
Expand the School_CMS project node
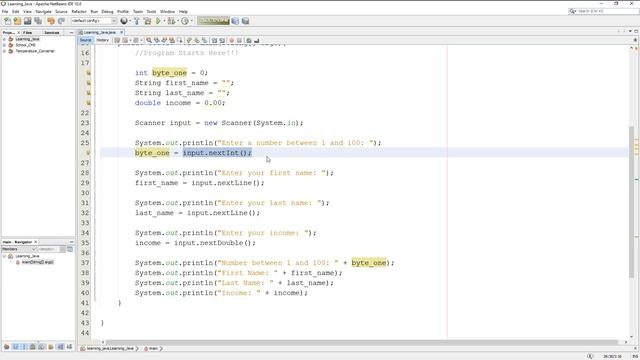[4, 45]
